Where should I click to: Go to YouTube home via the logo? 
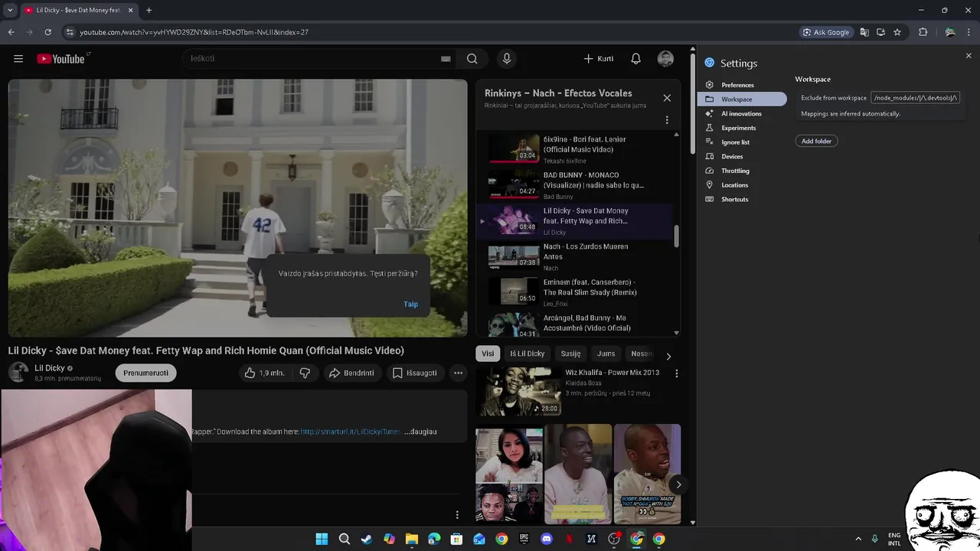60,59
